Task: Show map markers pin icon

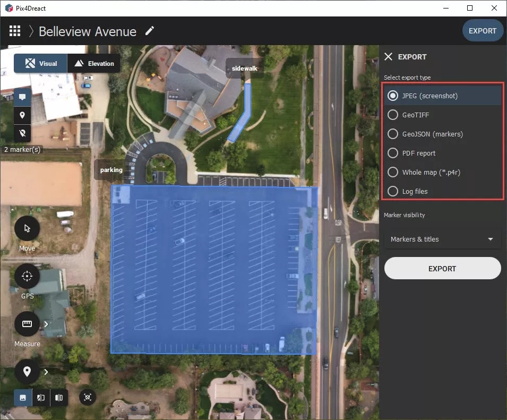Action: point(22,115)
